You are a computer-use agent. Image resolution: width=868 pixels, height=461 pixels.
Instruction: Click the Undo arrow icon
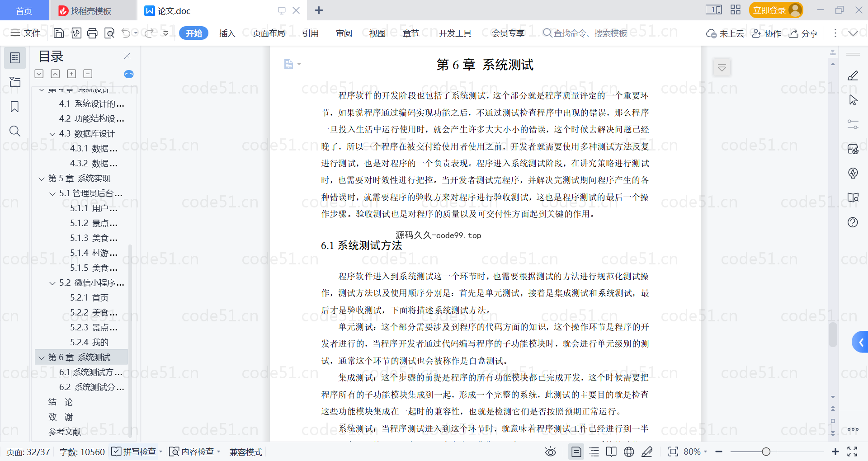[126, 33]
